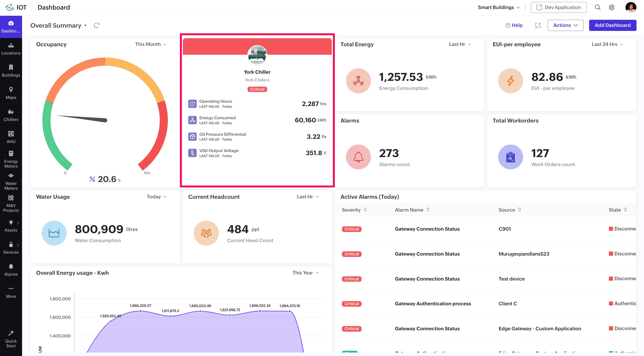The width and height of the screenshot is (644, 356).
Task: Click the refresh icon beside Overall Summary
Action: [97, 25]
